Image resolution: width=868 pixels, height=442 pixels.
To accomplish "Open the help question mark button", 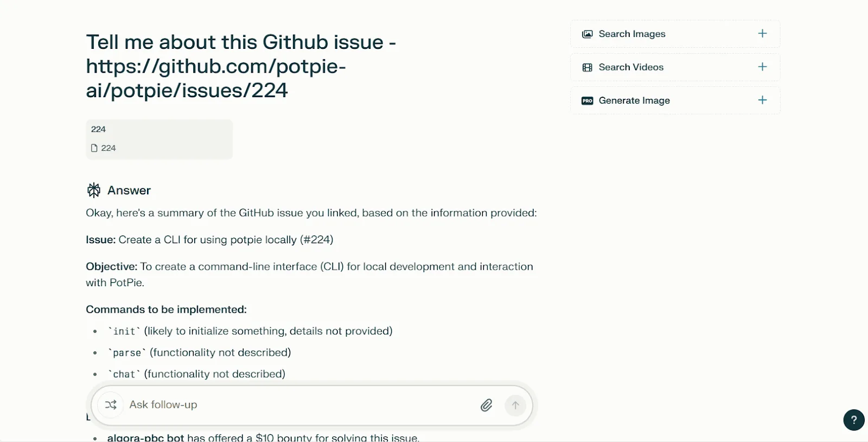I will coord(854,420).
